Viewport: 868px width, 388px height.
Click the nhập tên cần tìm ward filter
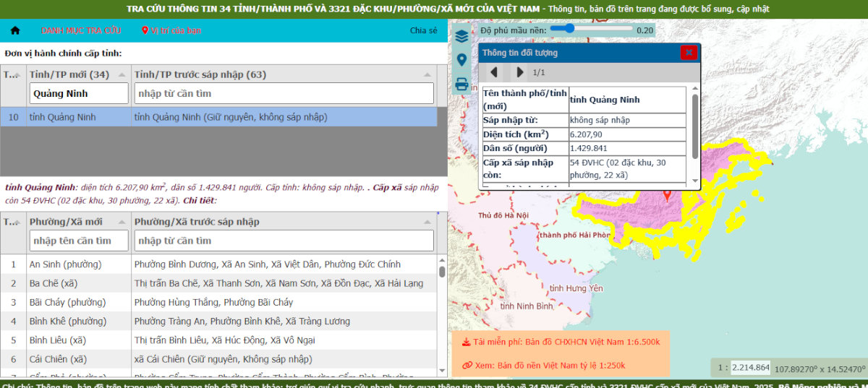(x=80, y=240)
